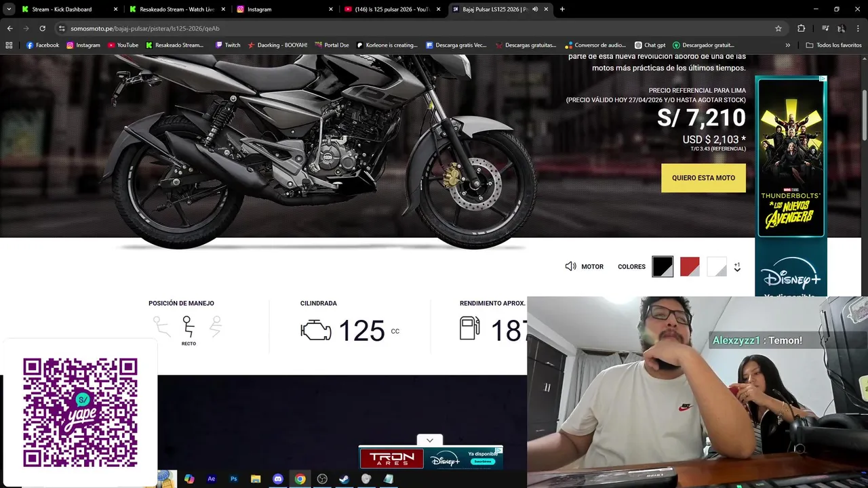Screen dimensions: 868x488
Task: Click the QUIERO ESTA MOTO button
Action: click(703, 178)
